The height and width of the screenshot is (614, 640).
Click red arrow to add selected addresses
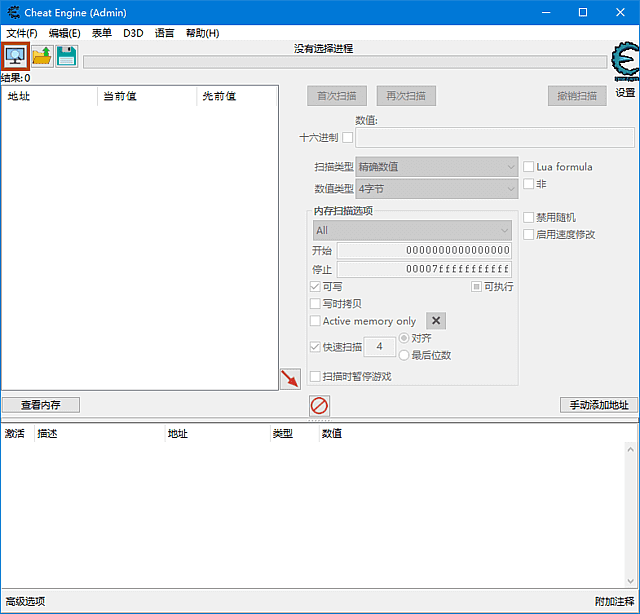(x=290, y=379)
